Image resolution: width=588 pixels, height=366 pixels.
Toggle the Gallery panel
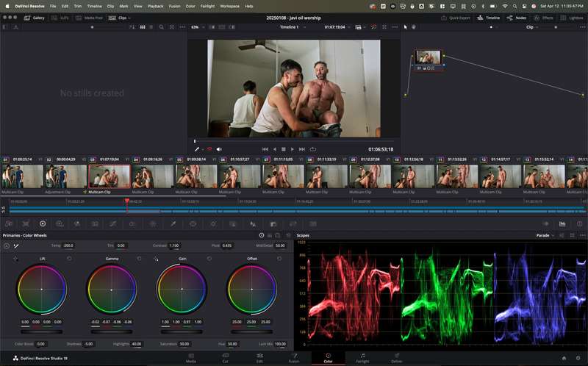[x=34, y=18]
